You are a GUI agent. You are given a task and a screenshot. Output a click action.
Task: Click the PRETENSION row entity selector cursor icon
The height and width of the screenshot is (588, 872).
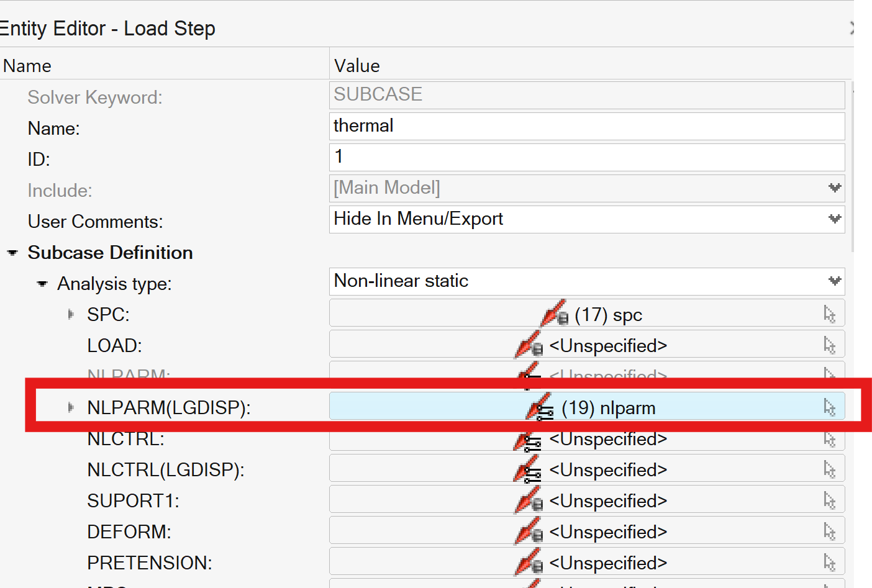click(829, 563)
